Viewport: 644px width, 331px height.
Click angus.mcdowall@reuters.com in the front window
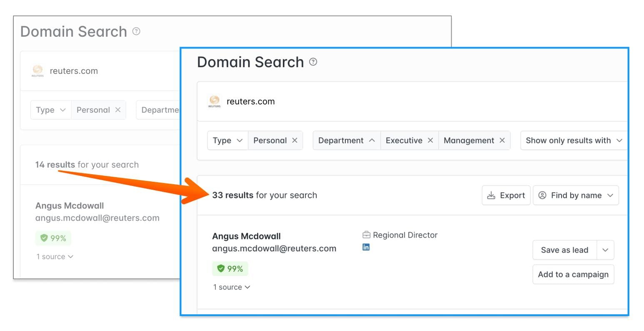coord(274,248)
